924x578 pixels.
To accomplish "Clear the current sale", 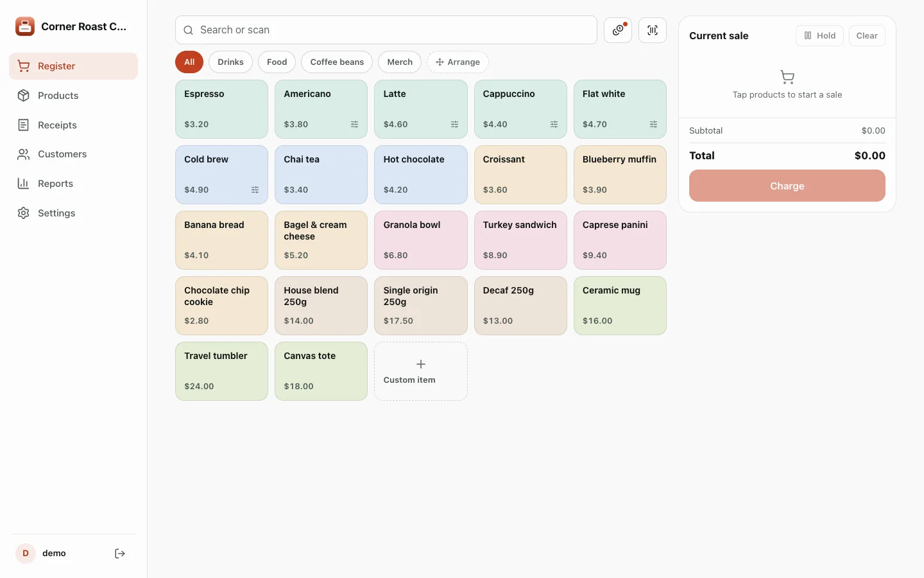I will click(867, 36).
